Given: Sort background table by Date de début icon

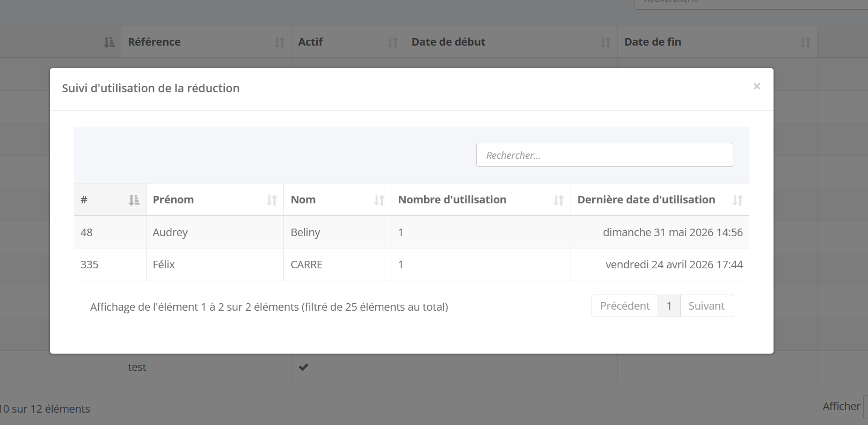Looking at the screenshot, I should (606, 42).
